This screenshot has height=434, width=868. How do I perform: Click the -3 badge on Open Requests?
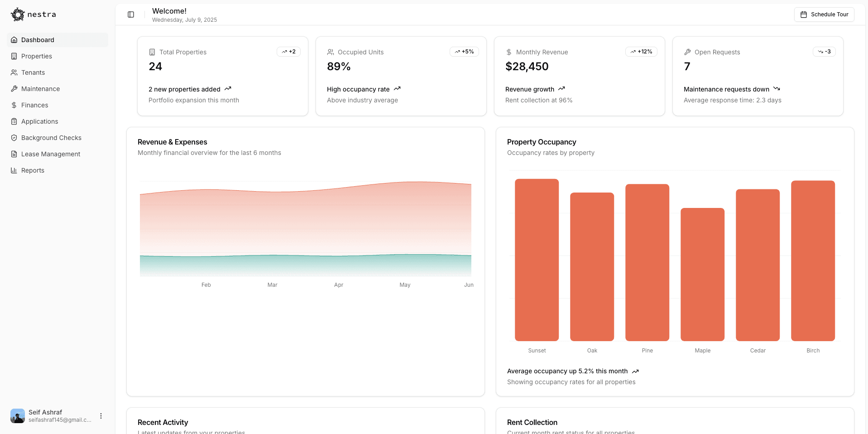click(824, 52)
